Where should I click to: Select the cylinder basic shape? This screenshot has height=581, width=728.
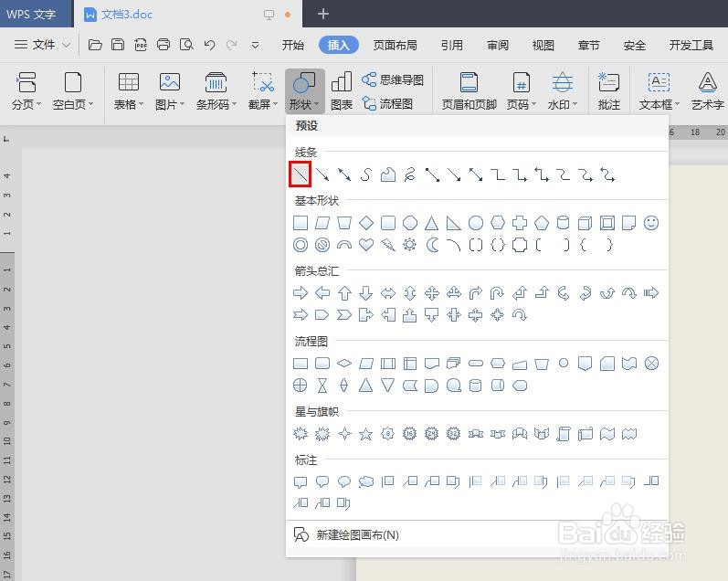564,223
